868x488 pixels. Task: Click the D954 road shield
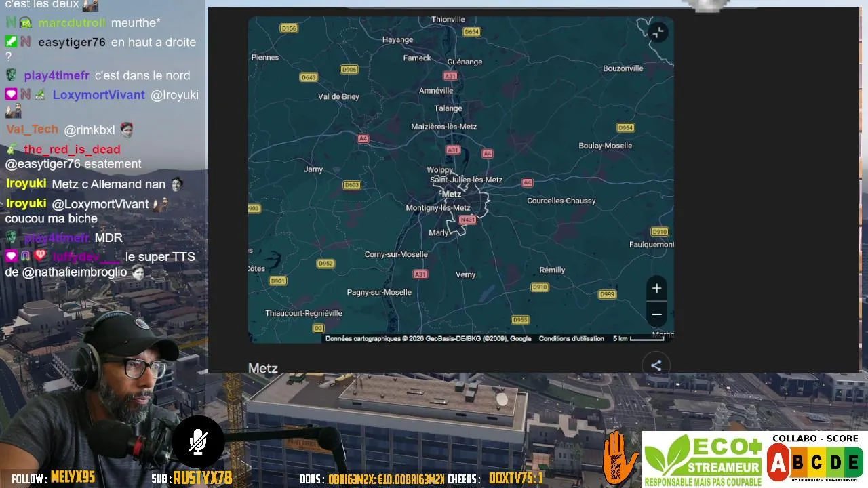pos(625,127)
